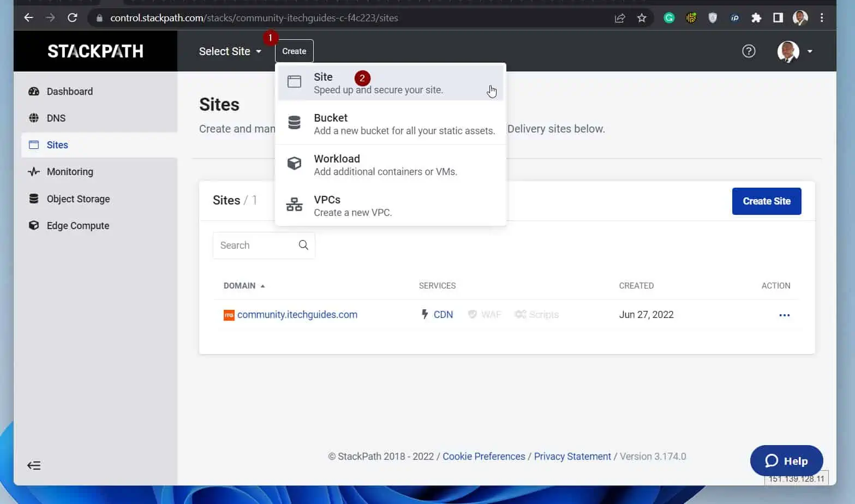Click the Sites window icon in sidebar
The image size is (855, 504).
(x=34, y=145)
